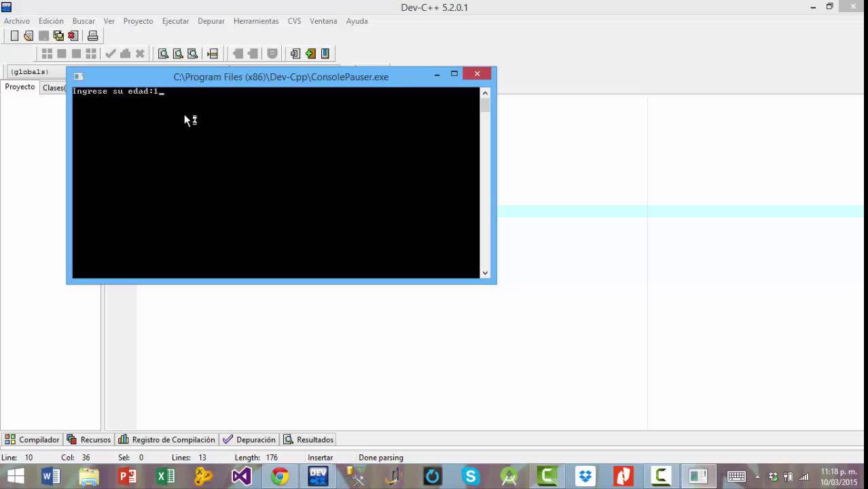Click the second magnifier Replace icon

(x=178, y=54)
